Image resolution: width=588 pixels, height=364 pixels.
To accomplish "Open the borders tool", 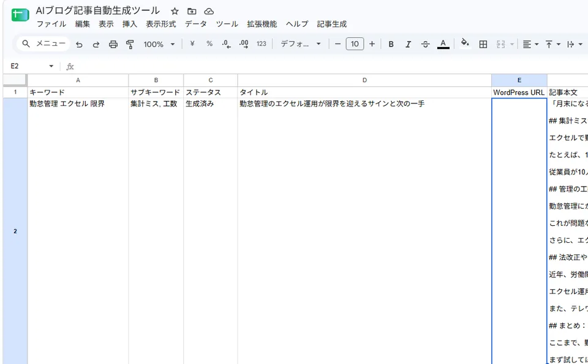I will click(483, 44).
